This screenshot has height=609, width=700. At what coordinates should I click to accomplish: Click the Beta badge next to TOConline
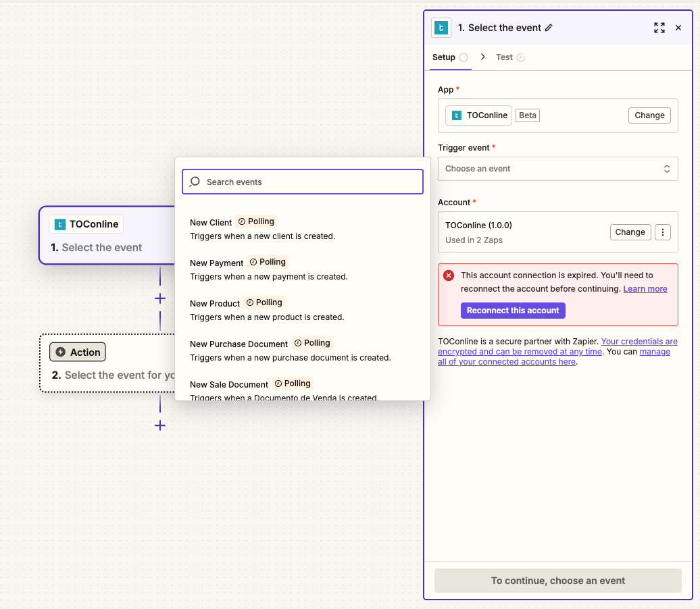click(527, 115)
